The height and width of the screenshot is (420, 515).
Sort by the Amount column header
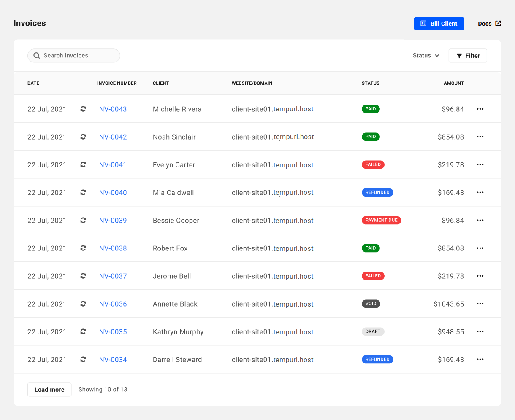[453, 83]
